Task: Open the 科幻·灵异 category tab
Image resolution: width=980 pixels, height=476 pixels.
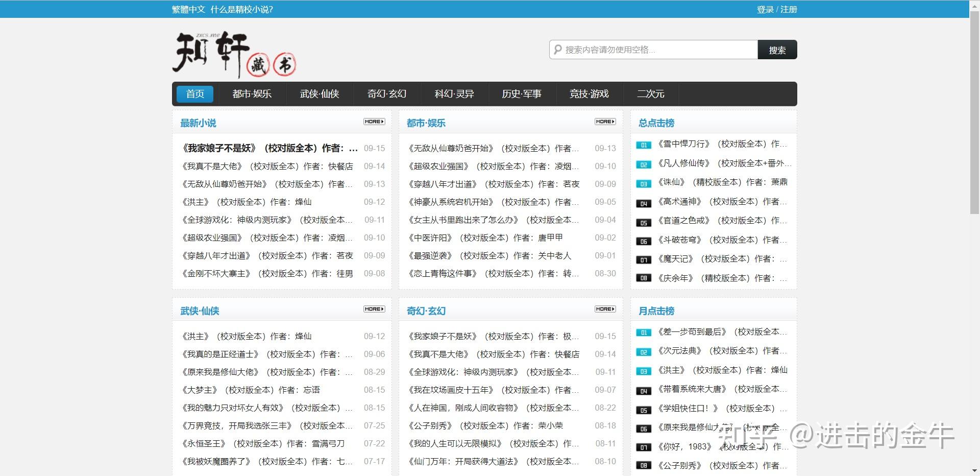Action: 454,93
